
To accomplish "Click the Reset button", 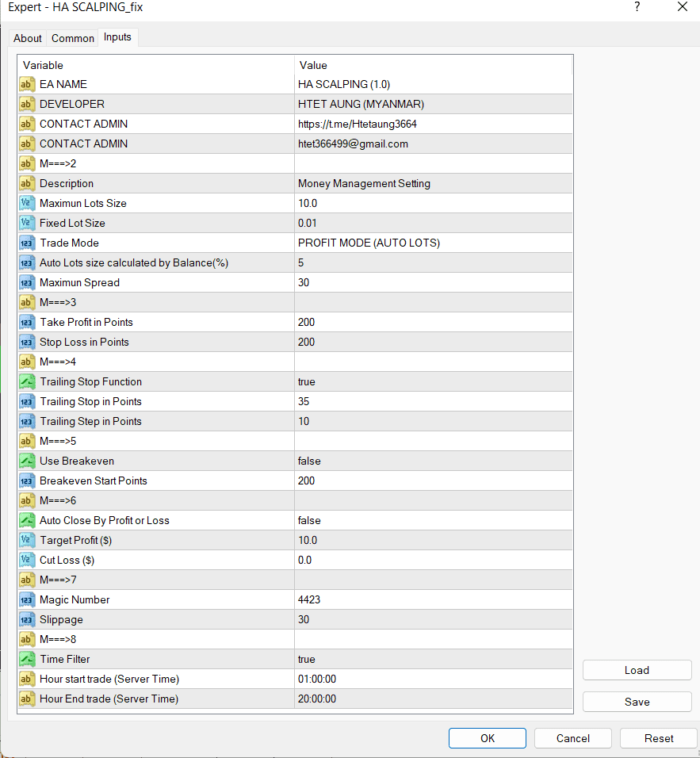I will tap(658, 738).
